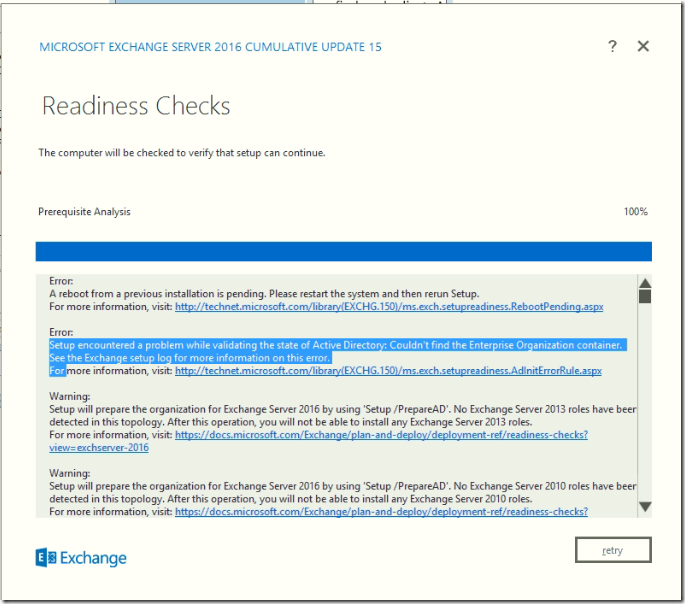Click the scroll down arrow in results list

645,507
